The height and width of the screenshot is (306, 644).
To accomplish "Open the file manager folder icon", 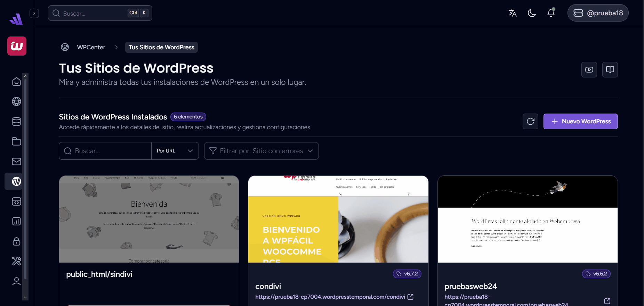I will point(16,141).
